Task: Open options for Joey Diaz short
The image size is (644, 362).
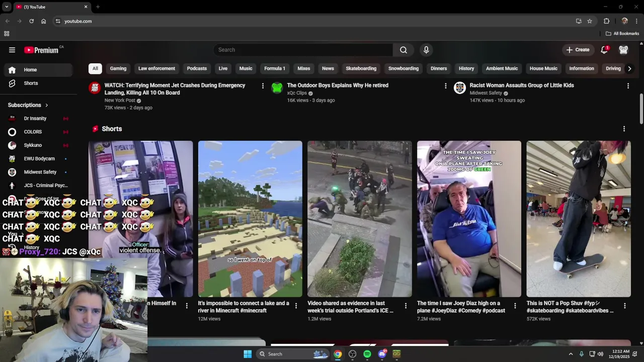Action: point(515,306)
